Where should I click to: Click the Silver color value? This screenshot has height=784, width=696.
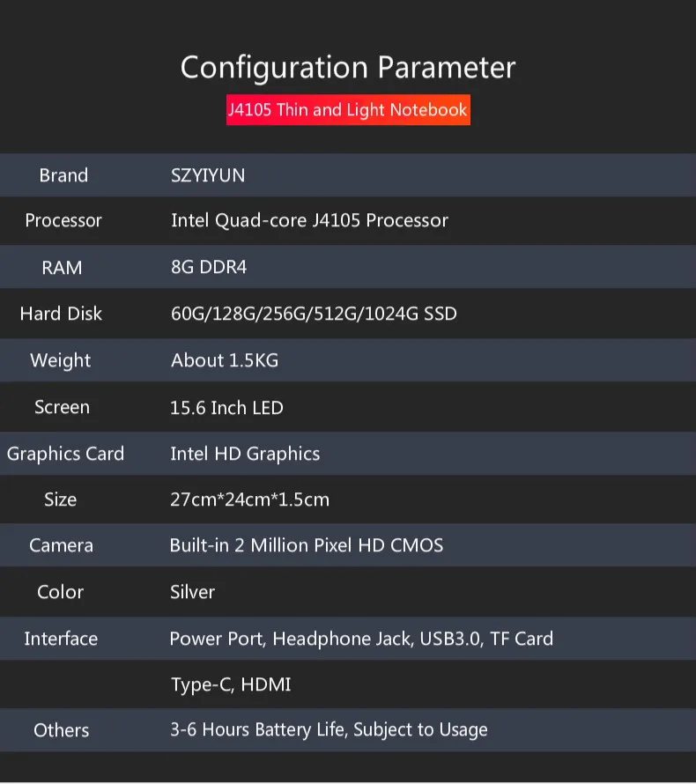(x=192, y=592)
